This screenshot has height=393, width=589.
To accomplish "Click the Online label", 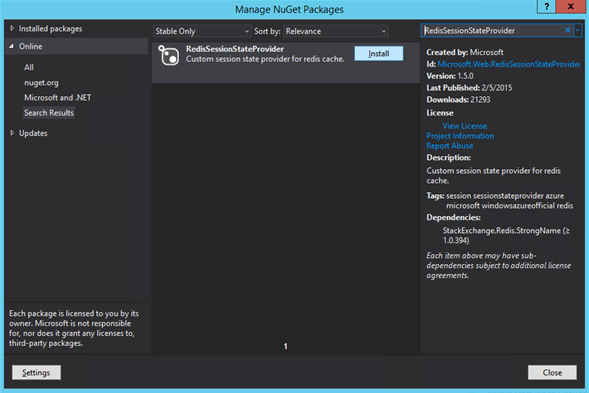I will point(31,46).
